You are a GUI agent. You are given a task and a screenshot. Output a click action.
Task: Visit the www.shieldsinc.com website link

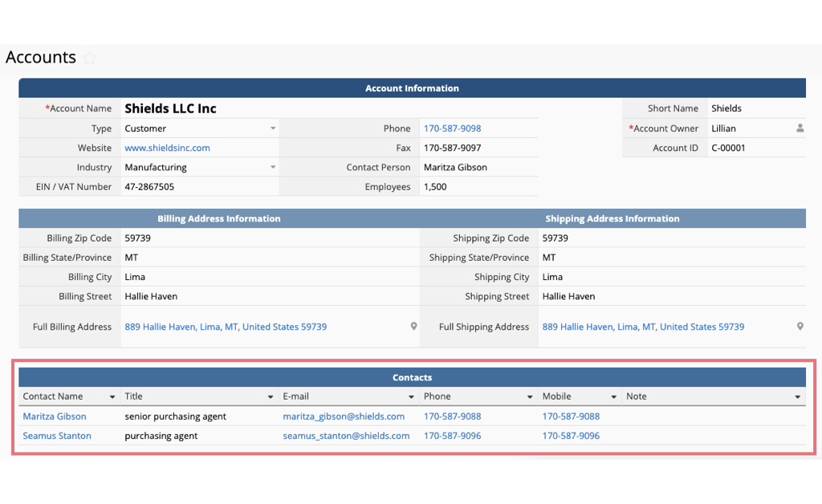(x=167, y=148)
